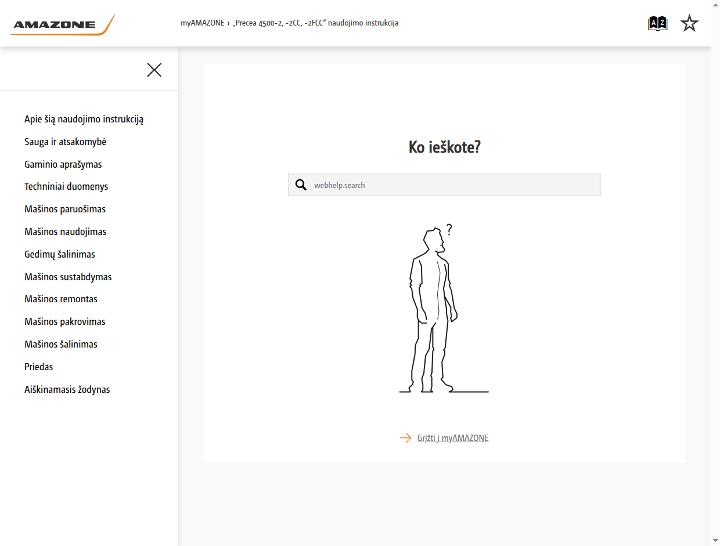Click the AMAZONE logo
Image resolution: width=720 pixels, height=546 pixels.
pos(62,25)
